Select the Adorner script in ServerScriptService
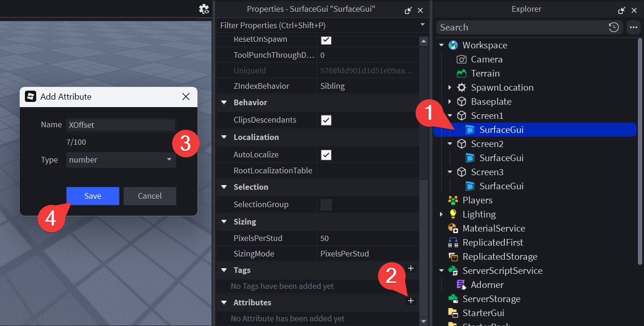 pyautogui.click(x=487, y=285)
